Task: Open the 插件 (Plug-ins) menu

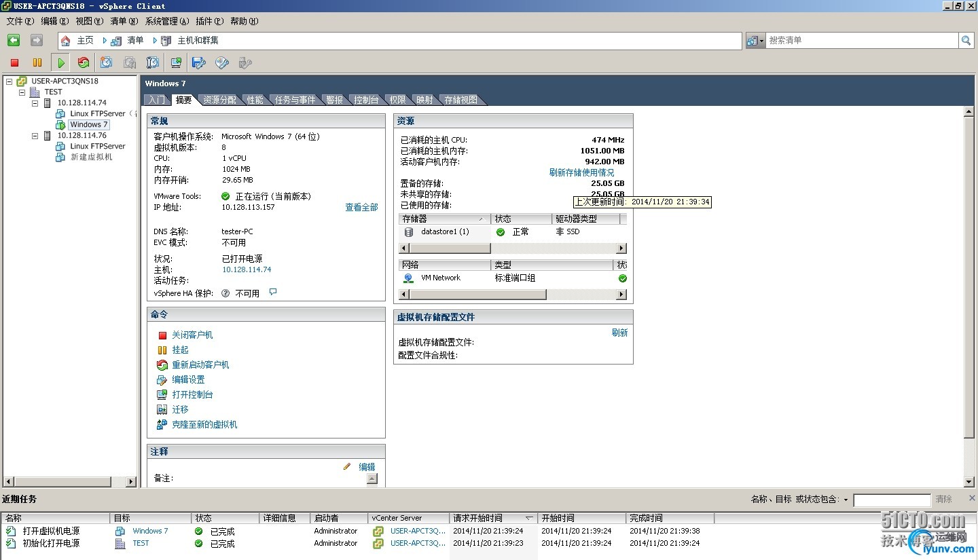Action: 210,22
